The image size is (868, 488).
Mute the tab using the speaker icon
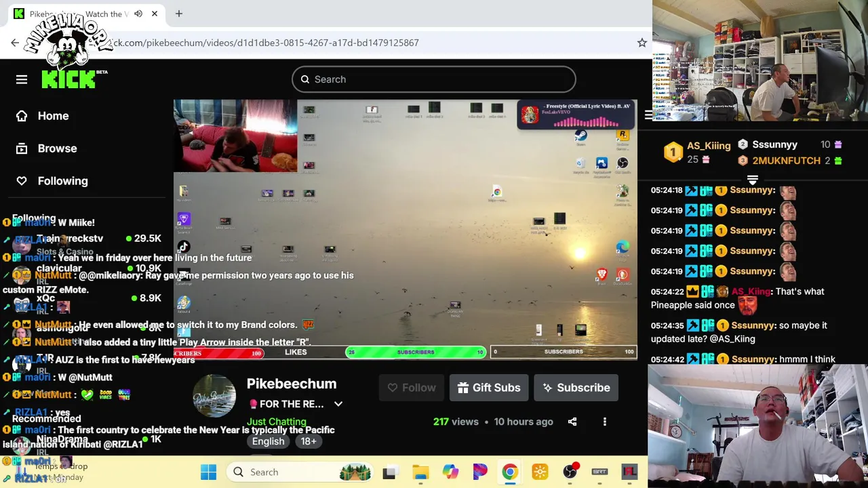[138, 14]
